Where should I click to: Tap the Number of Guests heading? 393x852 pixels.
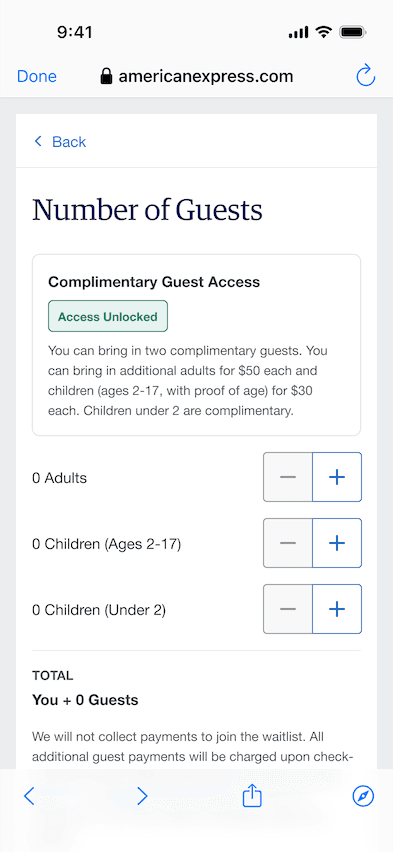(147, 210)
